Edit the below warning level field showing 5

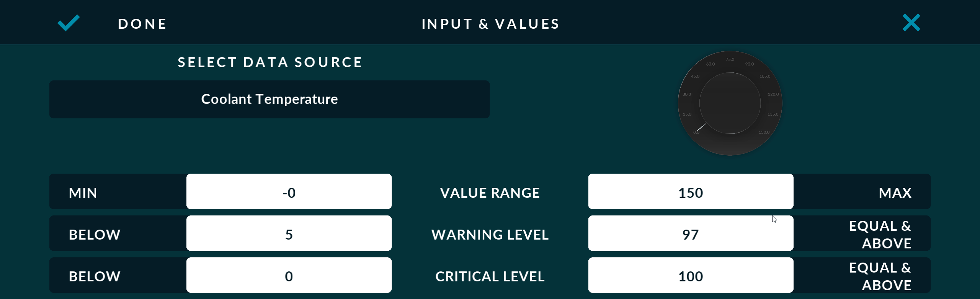[289, 233]
